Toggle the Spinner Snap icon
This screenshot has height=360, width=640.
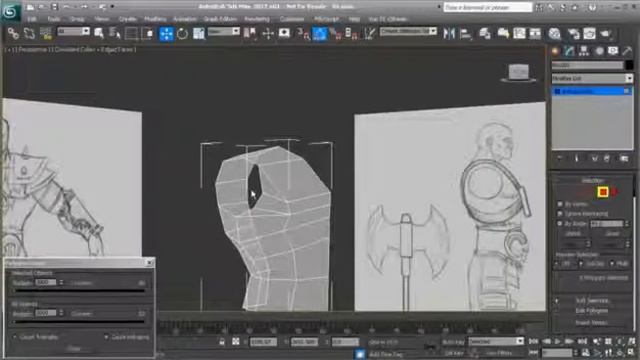(351, 33)
